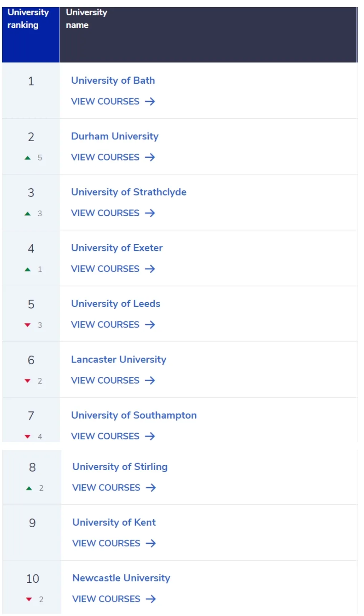Open University of Strathclyde page
364x616 pixels.
point(129,192)
